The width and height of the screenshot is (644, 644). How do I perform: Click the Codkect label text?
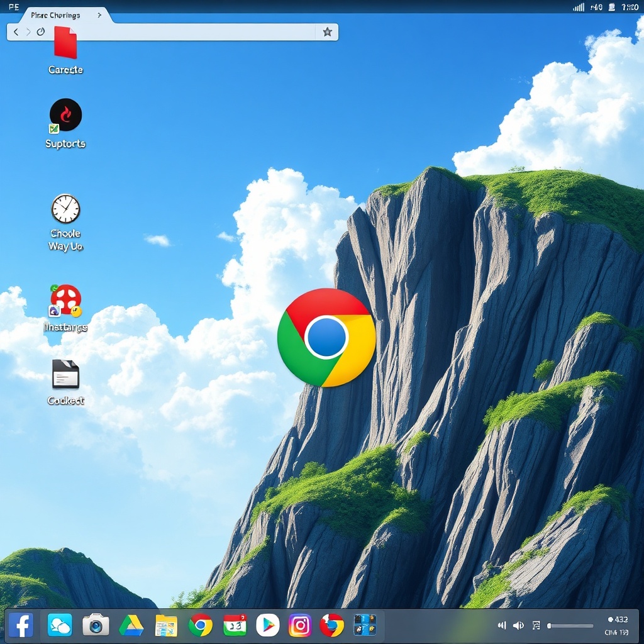pyautogui.click(x=65, y=401)
